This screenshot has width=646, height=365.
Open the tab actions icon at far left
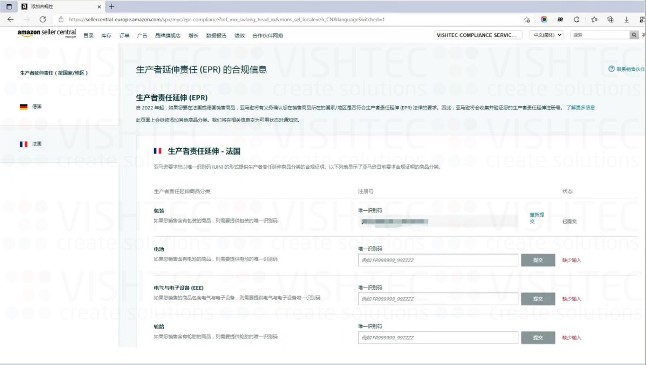(9, 7)
